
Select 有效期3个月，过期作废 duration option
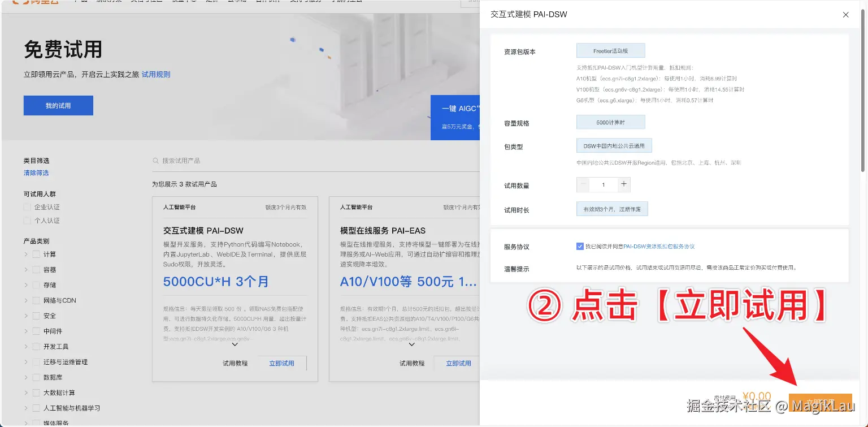coord(612,209)
